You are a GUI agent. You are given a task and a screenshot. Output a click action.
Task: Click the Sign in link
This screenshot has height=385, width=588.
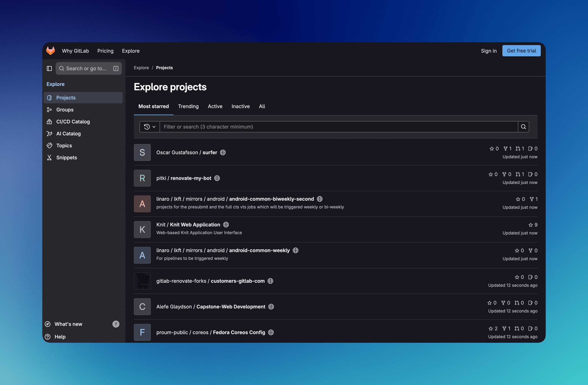tap(489, 51)
